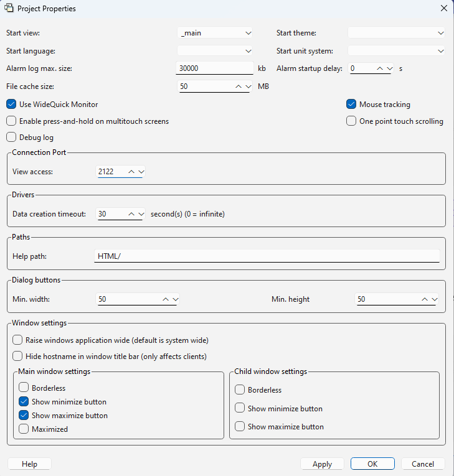Image resolution: width=454 pixels, height=476 pixels.
Task: Increase the View access port number
Action: pyautogui.click(x=131, y=171)
